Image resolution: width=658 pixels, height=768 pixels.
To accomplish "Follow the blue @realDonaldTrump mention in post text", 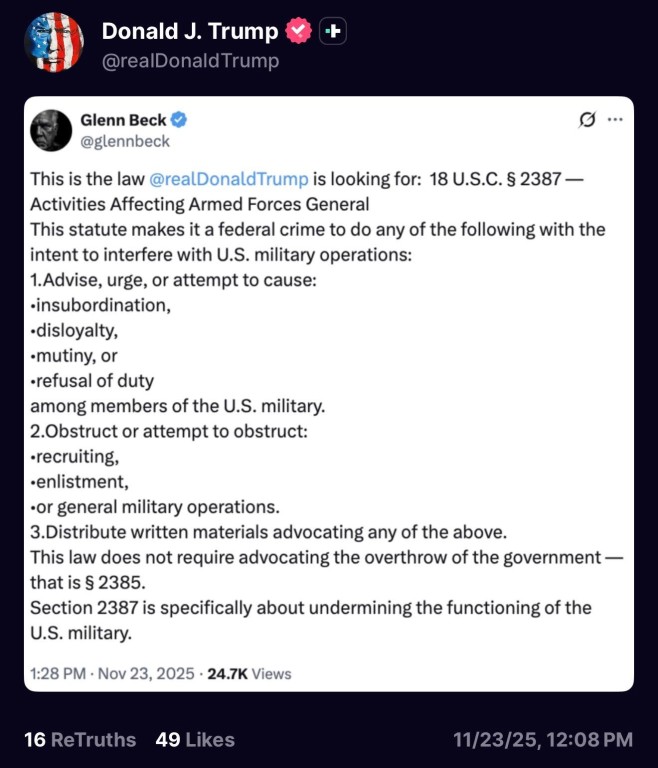I will point(228,180).
